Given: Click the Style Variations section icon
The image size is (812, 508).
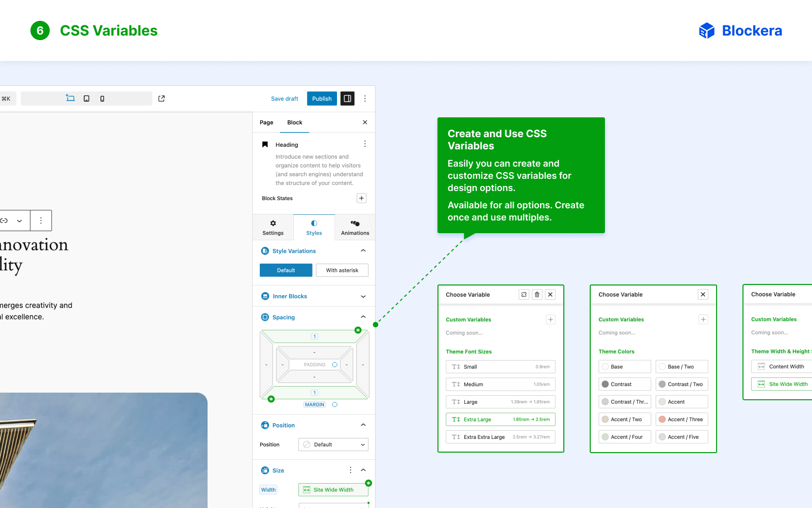Looking at the screenshot, I should (265, 251).
